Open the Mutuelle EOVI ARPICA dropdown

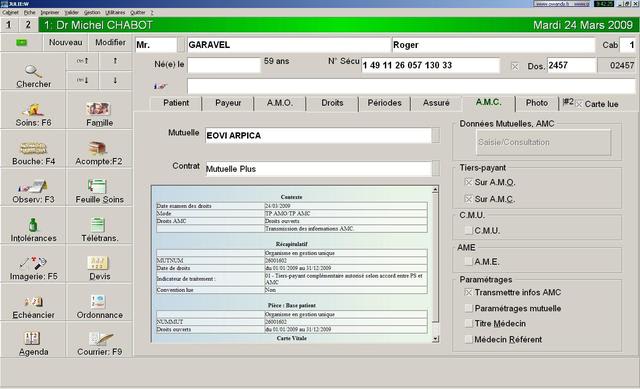coord(436,136)
